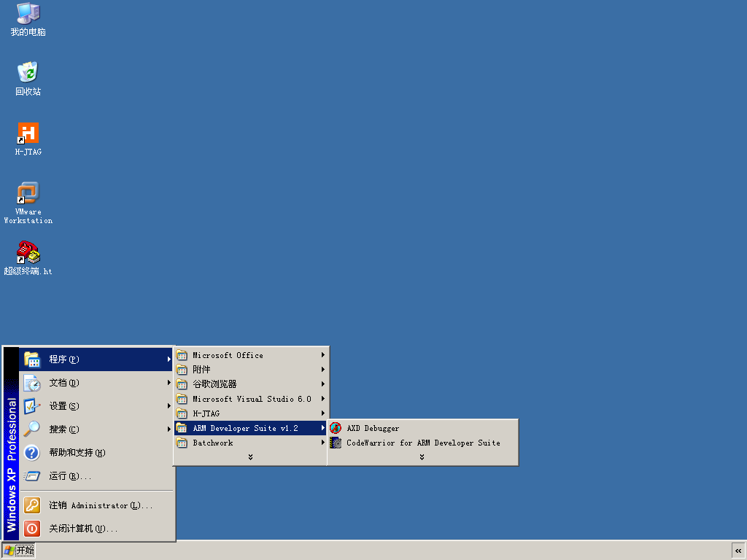Click the 谷歌浏览器 menu label
The width and height of the screenshot is (747, 560).
[215, 384]
